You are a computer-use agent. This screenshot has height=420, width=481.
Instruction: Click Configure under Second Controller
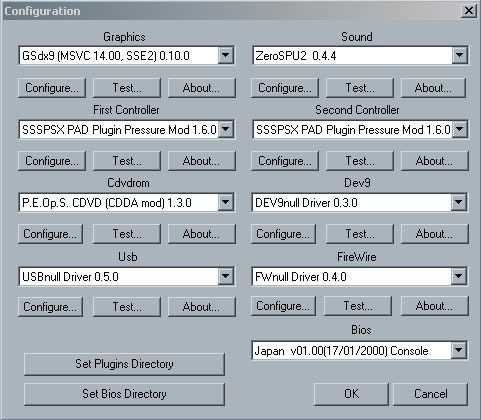pos(285,161)
